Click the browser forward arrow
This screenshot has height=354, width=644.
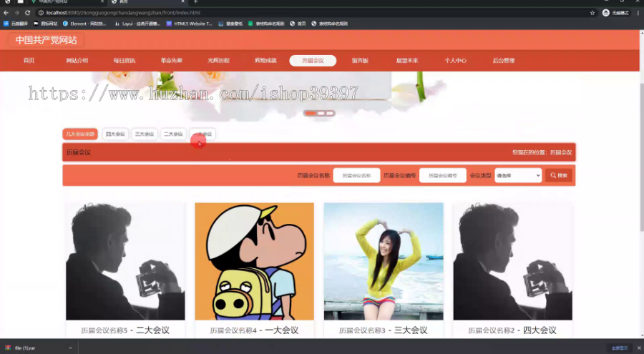pyautogui.click(x=16, y=13)
